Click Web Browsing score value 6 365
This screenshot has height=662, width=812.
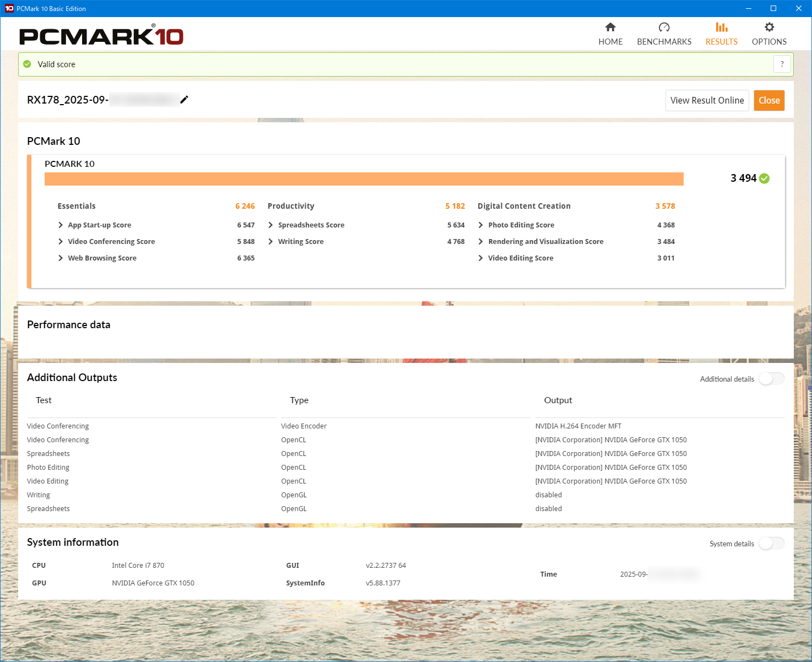coord(246,258)
